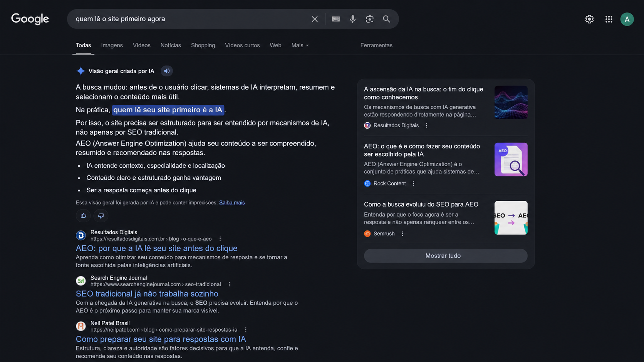Switch to the Web tab
The width and height of the screenshot is (644, 362).
tap(275, 45)
